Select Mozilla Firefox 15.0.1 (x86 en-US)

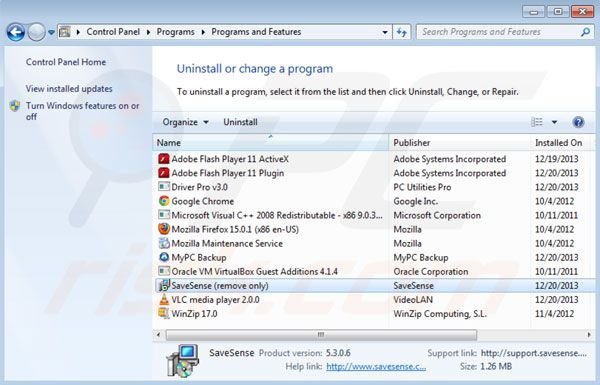pos(235,229)
